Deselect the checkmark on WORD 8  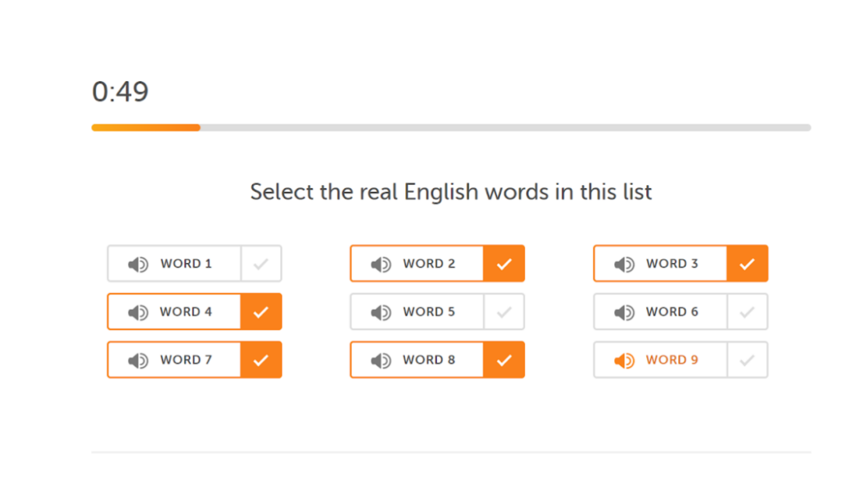[x=504, y=360]
